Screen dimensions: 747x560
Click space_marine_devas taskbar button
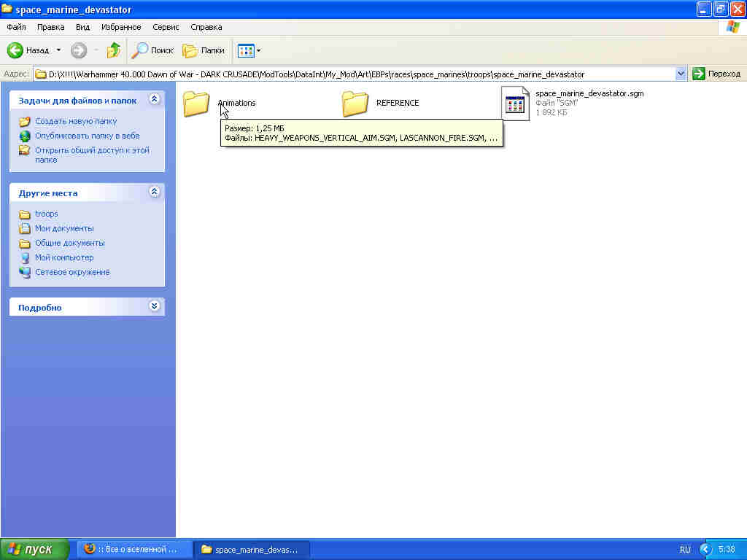pyautogui.click(x=252, y=550)
